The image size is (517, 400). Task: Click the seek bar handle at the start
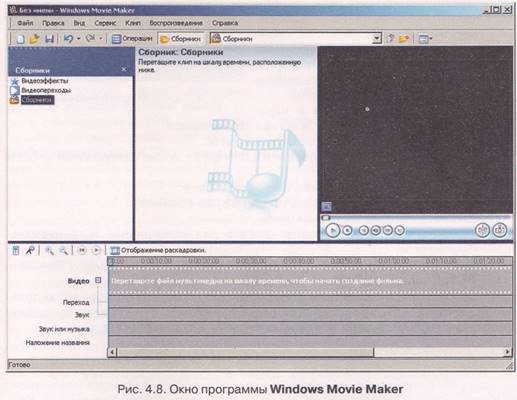(326, 218)
